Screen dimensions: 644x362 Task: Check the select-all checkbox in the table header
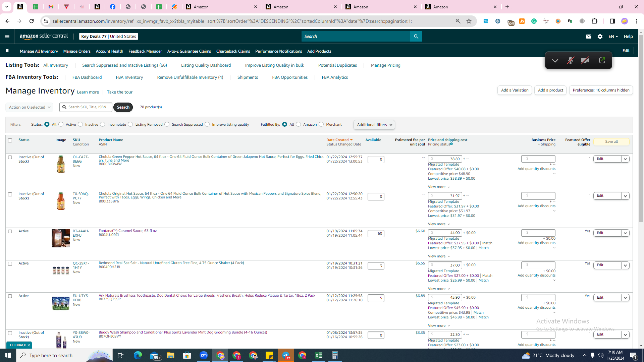point(10,140)
